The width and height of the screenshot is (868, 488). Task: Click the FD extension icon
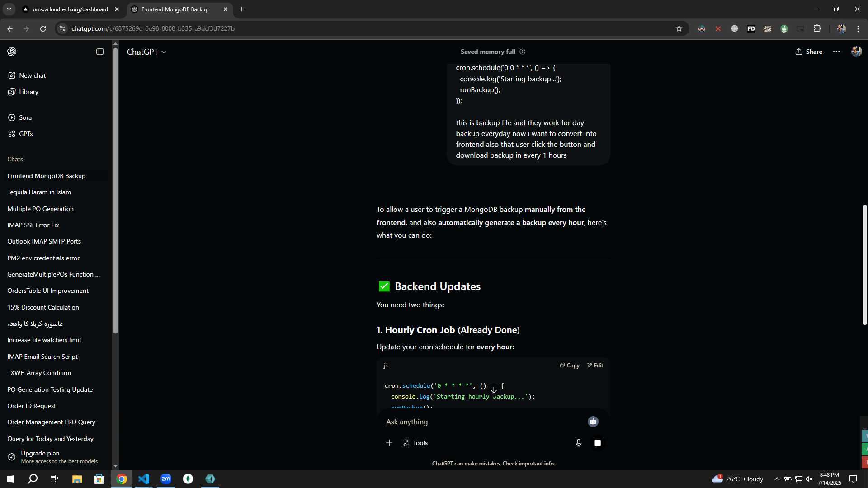point(751,28)
